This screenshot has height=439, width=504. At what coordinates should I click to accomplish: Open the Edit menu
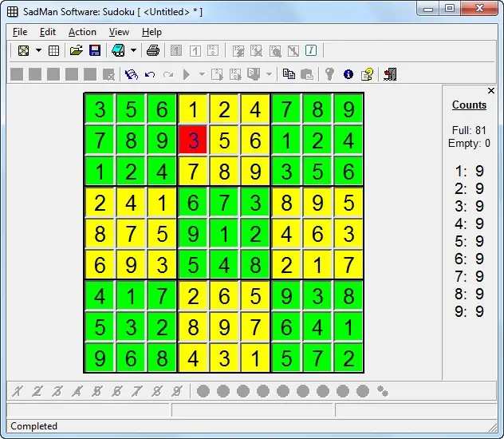[x=48, y=32]
